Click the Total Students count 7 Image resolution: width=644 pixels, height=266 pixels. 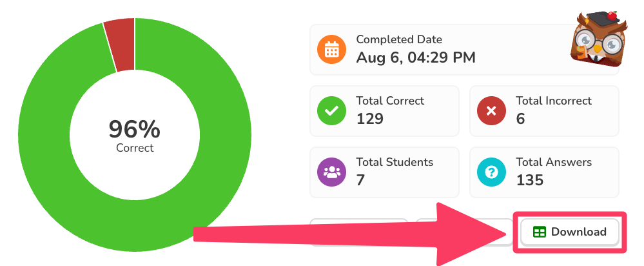click(x=360, y=180)
